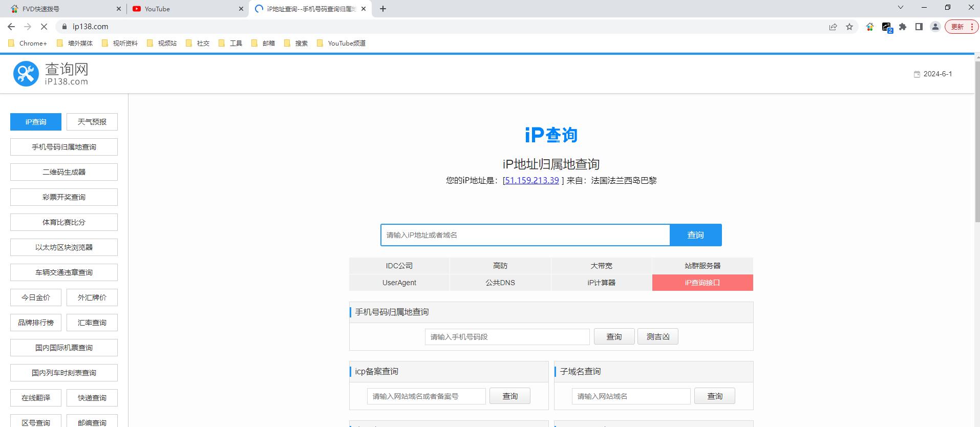Open 车辆交通违章查询 in the sidebar
This screenshot has height=427, width=980.
tap(64, 272)
